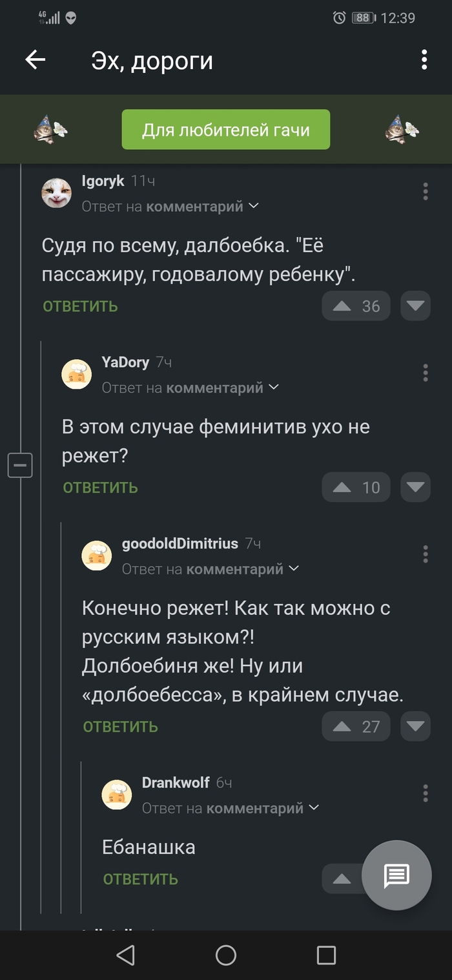The height and width of the screenshot is (980, 452).
Task: Open the three-dot menu in the top bar
Action: click(424, 60)
